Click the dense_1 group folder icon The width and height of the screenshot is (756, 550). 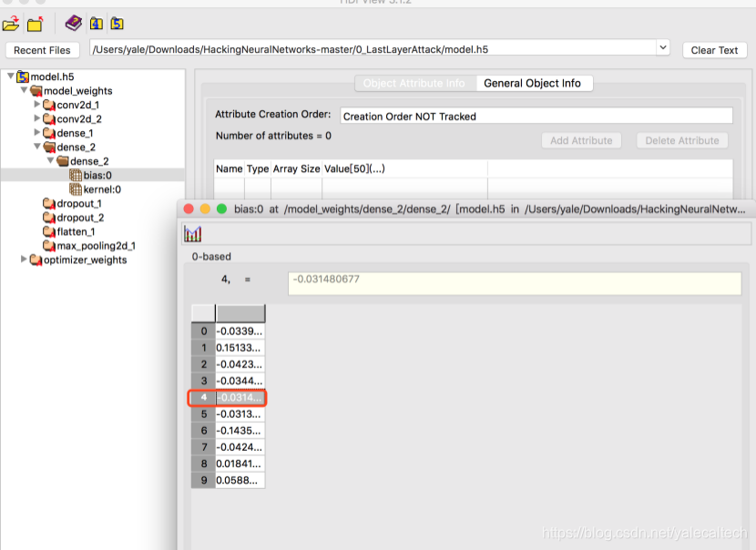(x=49, y=133)
